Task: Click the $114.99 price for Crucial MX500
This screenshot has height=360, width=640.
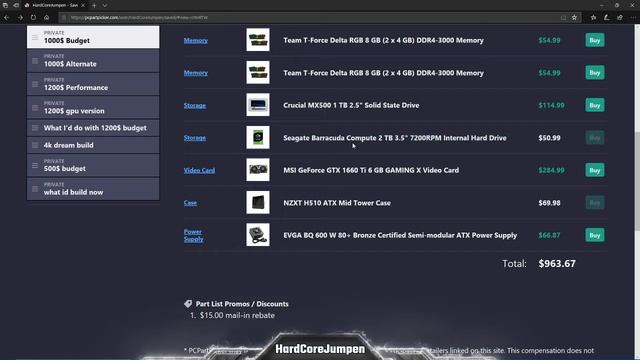Action: click(551, 105)
